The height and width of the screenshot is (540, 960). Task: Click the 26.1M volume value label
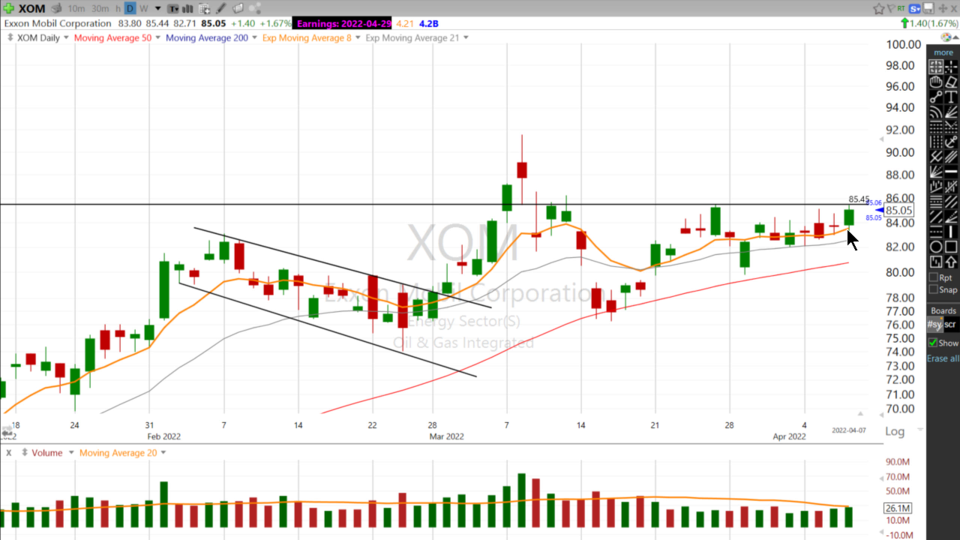coord(898,508)
